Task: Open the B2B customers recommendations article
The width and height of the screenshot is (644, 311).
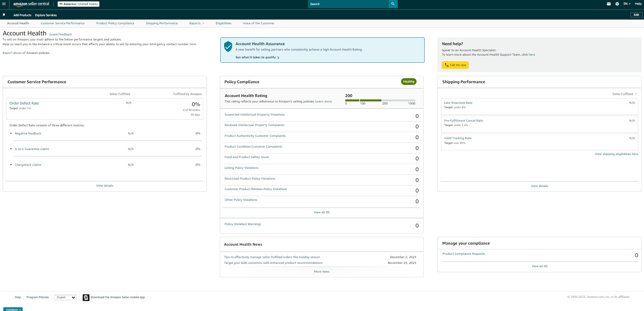Action: [273, 263]
